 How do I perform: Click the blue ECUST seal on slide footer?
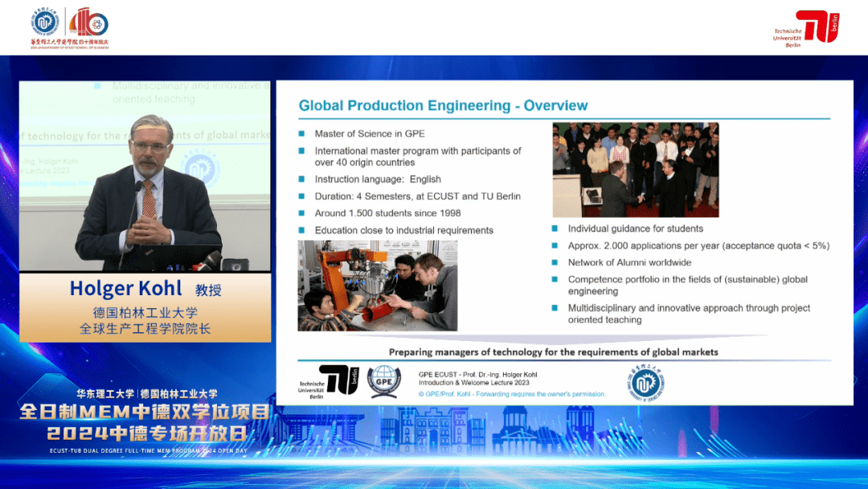[648, 381]
